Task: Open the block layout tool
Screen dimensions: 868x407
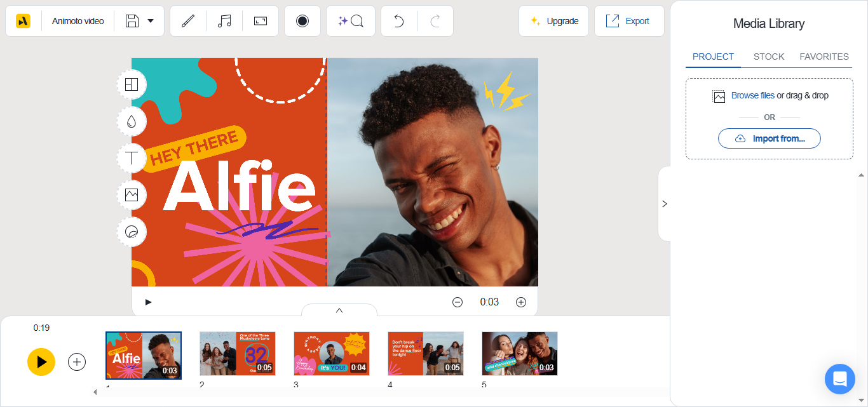Action: coord(132,84)
